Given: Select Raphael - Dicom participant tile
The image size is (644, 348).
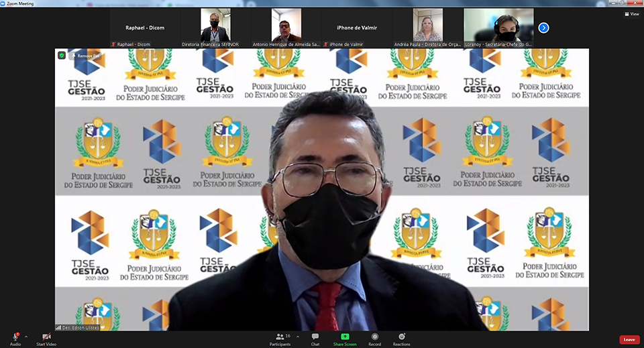Looking at the screenshot, I should point(145,27).
